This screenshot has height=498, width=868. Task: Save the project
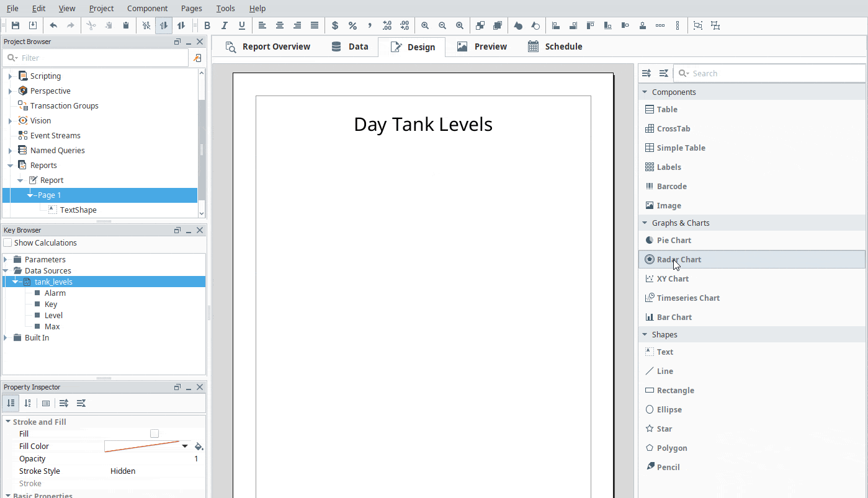coord(15,25)
